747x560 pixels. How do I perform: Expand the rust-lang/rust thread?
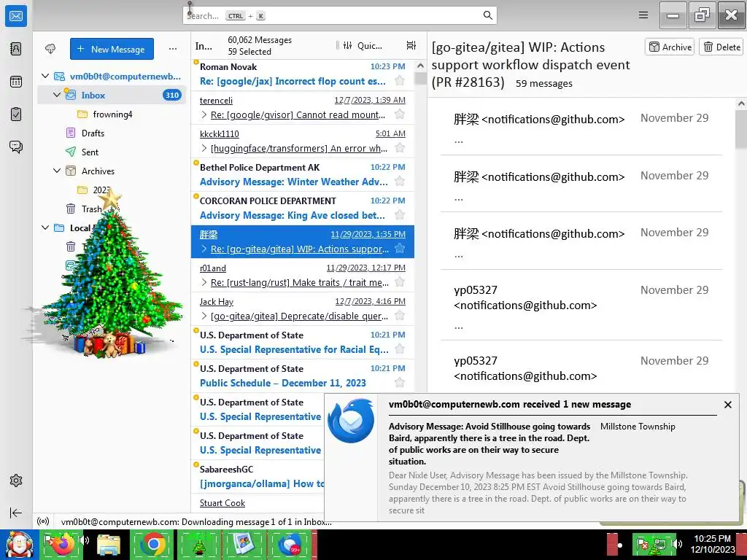point(204,282)
